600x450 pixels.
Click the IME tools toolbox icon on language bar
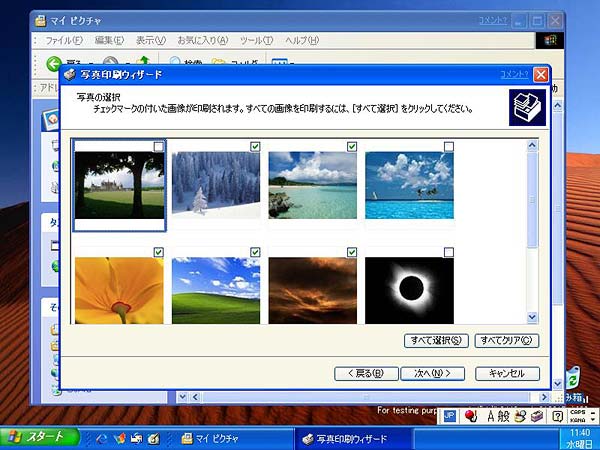click(537, 416)
